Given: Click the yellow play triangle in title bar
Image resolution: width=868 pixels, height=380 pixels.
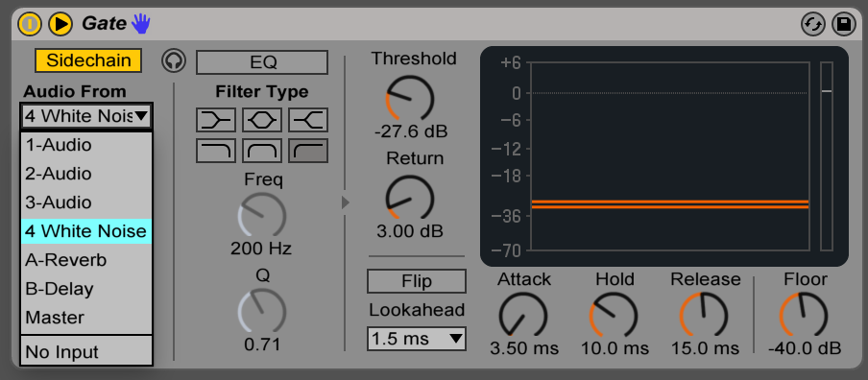Looking at the screenshot, I should click(60, 24).
